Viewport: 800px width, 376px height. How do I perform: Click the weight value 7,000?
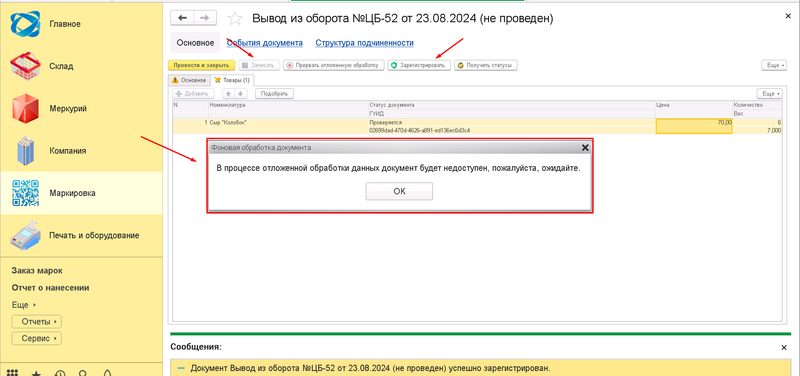point(757,131)
